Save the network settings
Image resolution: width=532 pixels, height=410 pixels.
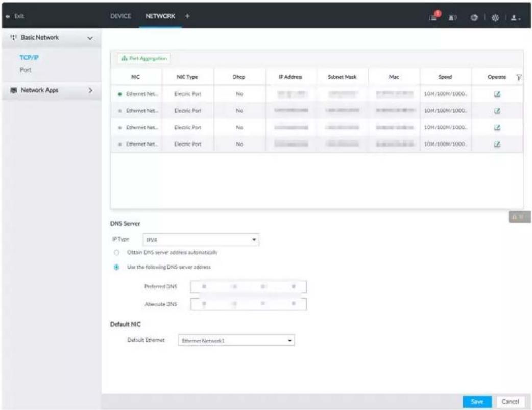pyautogui.click(x=477, y=402)
